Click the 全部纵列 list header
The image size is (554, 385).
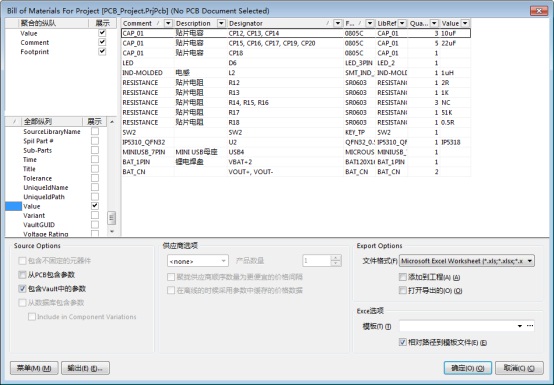52,122
